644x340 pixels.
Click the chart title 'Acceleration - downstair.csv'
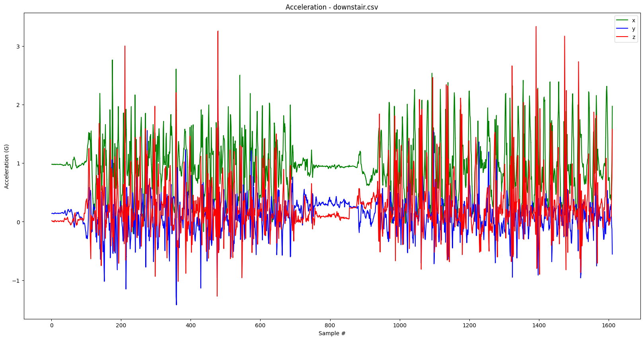(x=332, y=7)
